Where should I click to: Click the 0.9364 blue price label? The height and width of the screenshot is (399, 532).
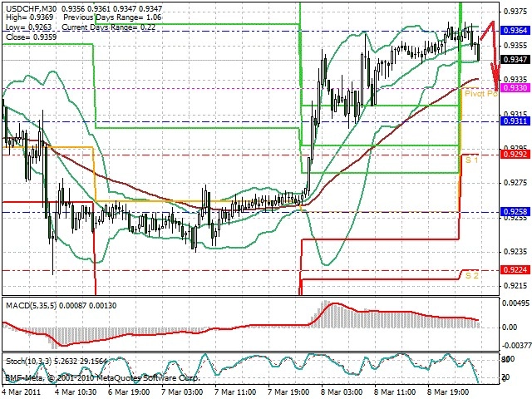[x=515, y=31]
